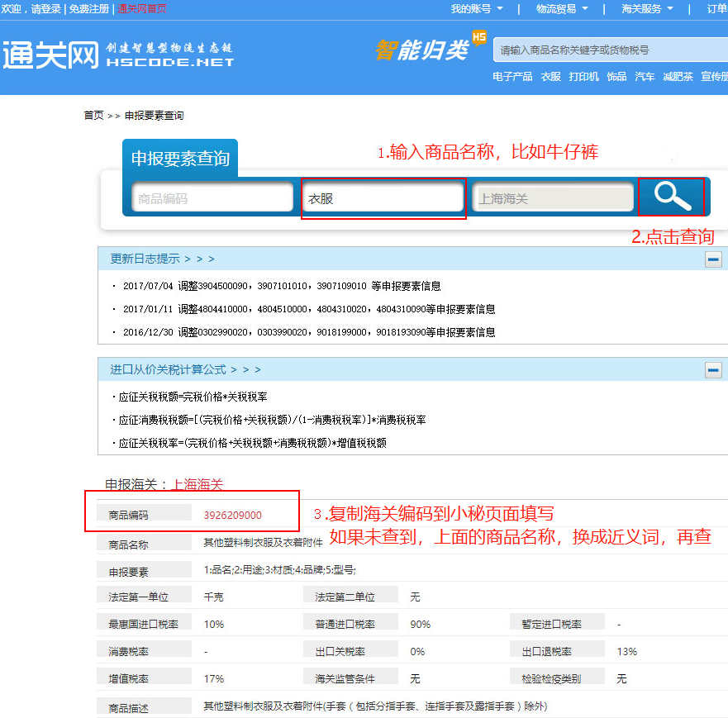
Task: Click the product name 其他塑料制衣服及衣着附件
Action: pyautogui.click(x=264, y=542)
